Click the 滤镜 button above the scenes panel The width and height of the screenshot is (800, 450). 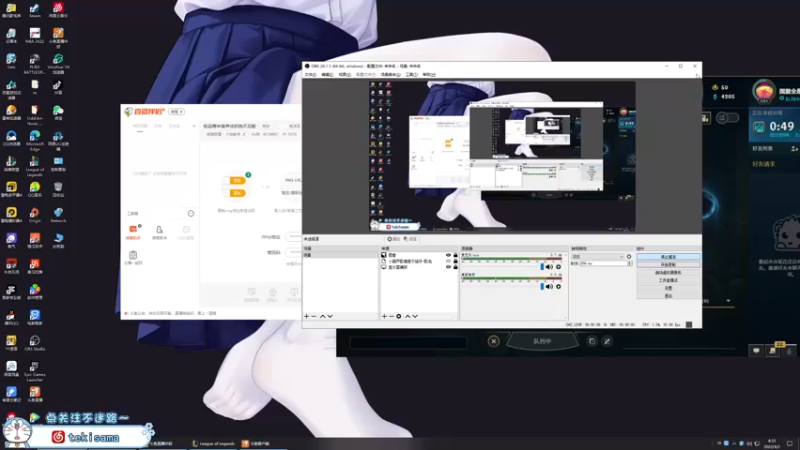[410, 239]
